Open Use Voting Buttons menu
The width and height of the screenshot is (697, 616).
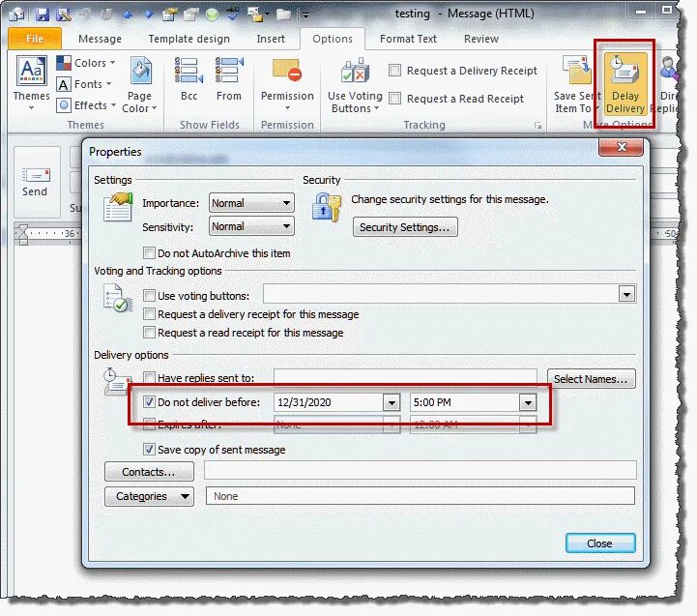click(355, 85)
